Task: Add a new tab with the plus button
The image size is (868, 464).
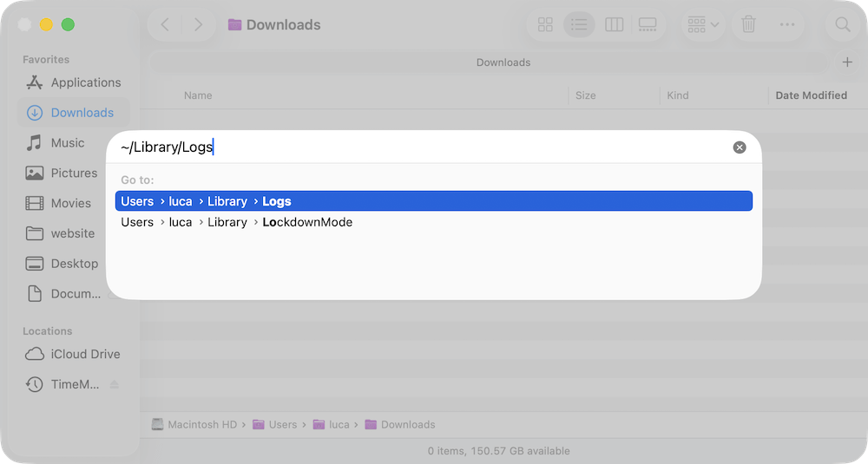Action: tap(847, 62)
